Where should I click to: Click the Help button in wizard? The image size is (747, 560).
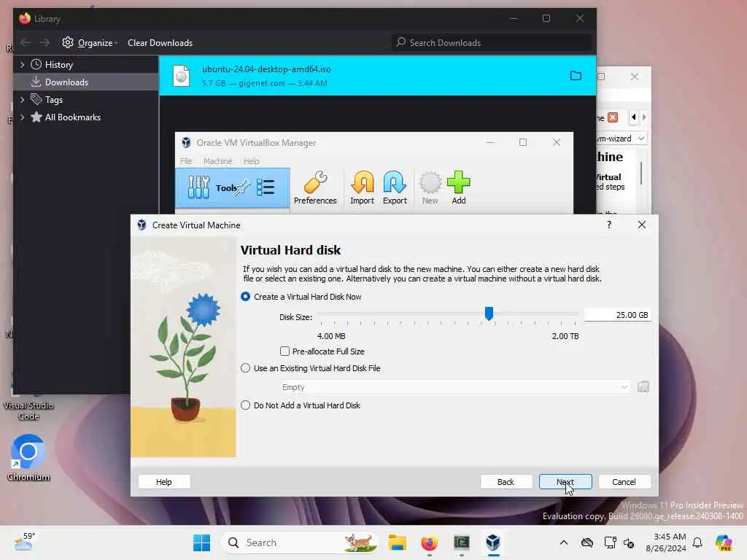coord(164,482)
